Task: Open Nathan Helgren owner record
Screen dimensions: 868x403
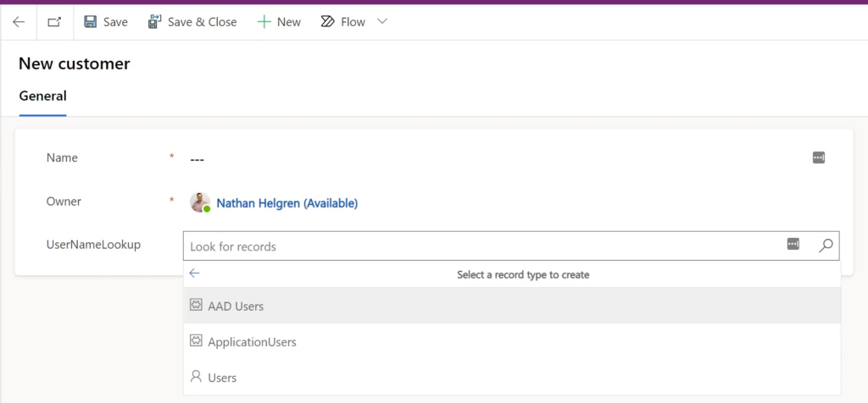Action: tap(287, 203)
